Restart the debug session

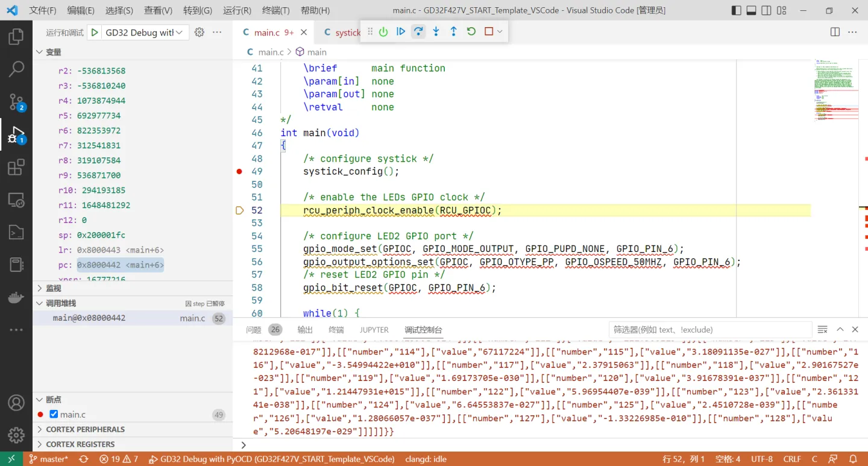pos(471,32)
